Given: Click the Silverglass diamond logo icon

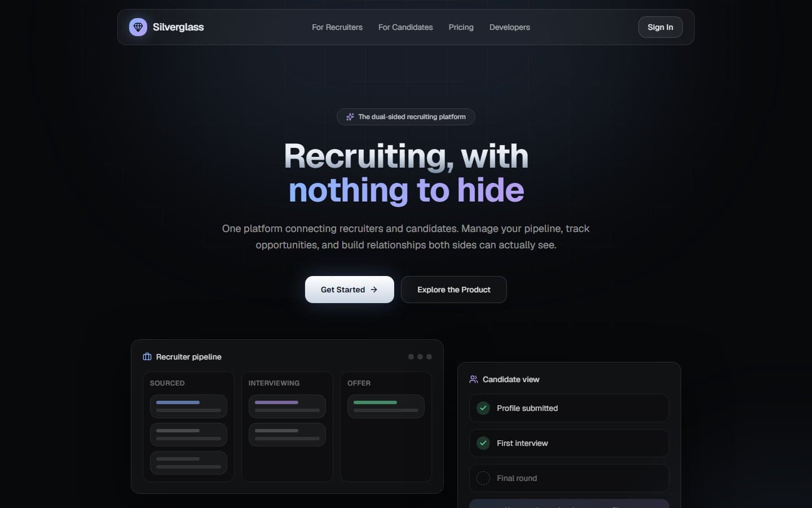Looking at the screenshot, I should coord(138,27).
